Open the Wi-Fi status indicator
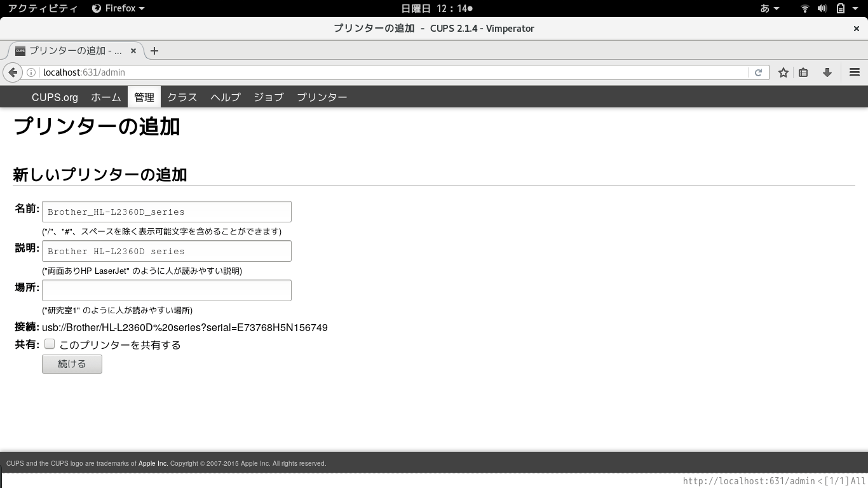868x488 pixels. click(x=804, y=8)
